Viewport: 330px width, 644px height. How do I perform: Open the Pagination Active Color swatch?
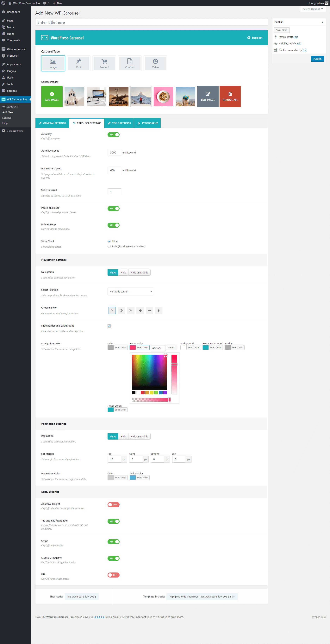point(133,478)
